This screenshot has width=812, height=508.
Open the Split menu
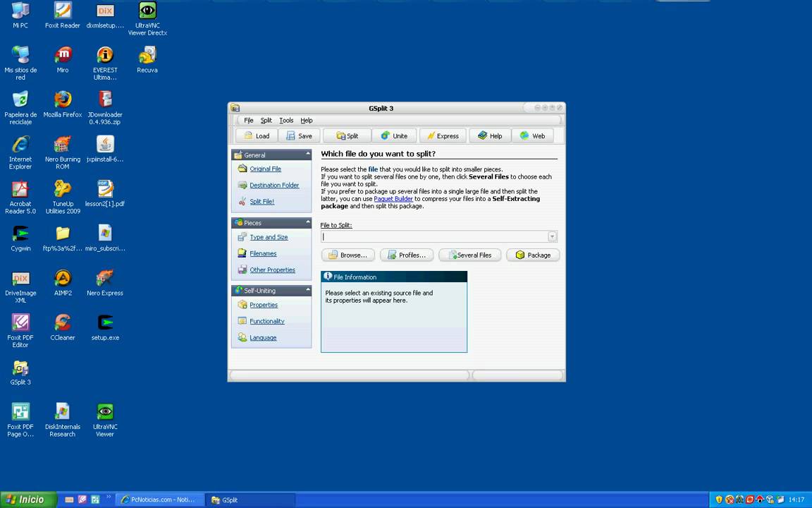[x=266, y=120]
